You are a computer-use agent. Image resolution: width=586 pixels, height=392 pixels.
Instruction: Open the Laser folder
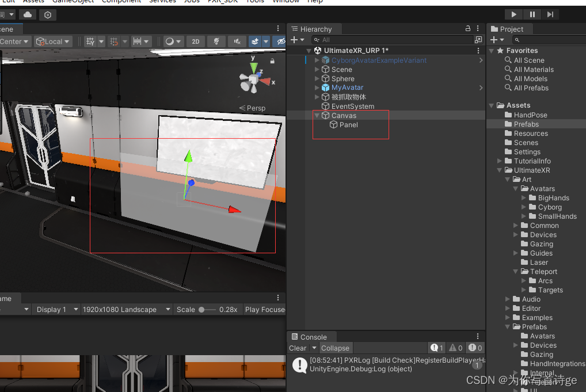[539, 262]
